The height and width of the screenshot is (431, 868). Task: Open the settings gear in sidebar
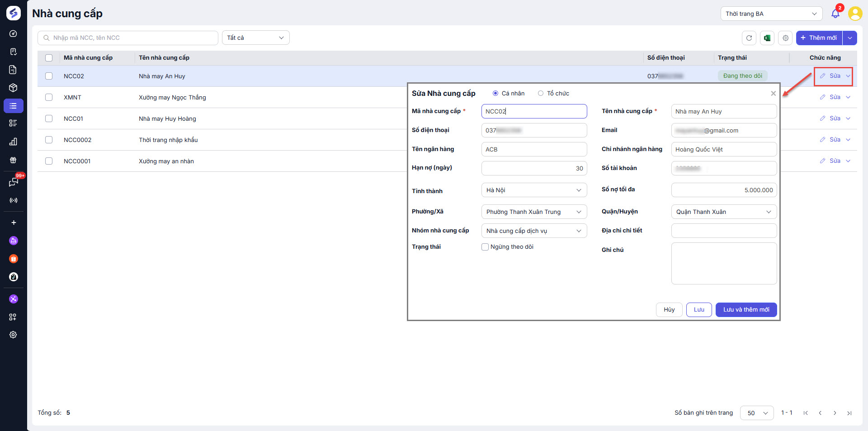(13, 335)
